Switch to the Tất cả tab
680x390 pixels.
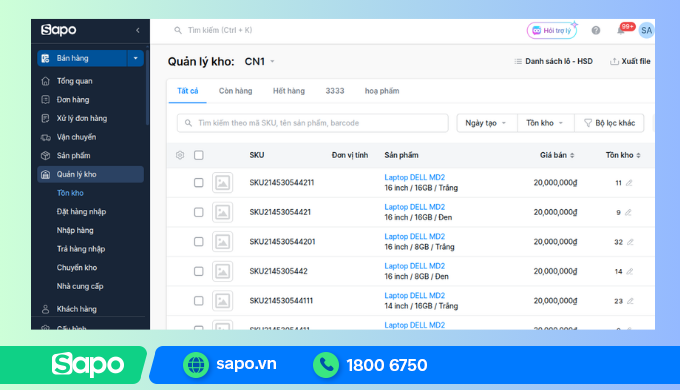(x=188, y=91)
